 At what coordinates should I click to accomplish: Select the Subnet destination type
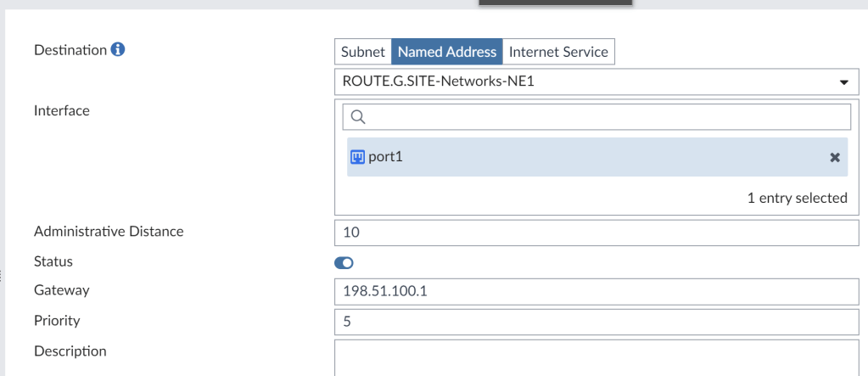(363, 52)
